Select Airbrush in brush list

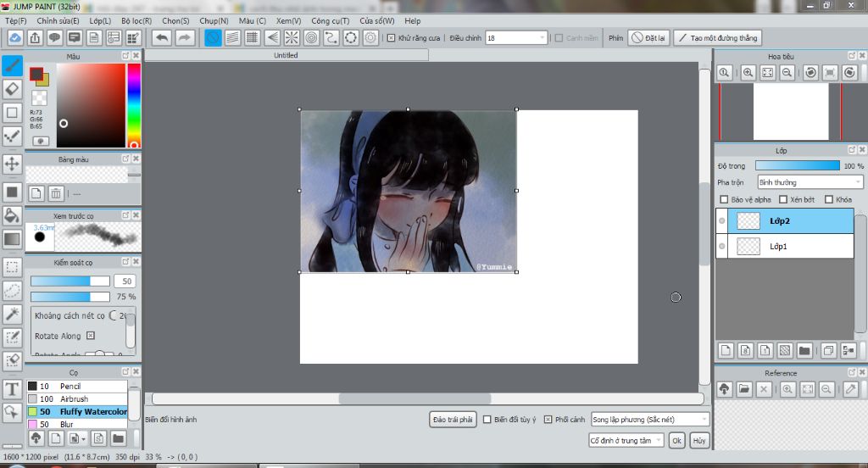click(x=77, y=398)
